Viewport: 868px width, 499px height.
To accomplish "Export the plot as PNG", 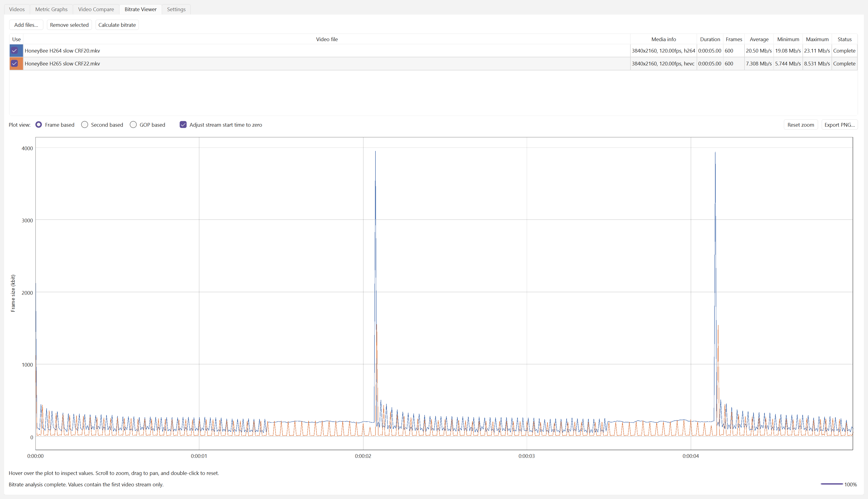I will coord(839,125).
